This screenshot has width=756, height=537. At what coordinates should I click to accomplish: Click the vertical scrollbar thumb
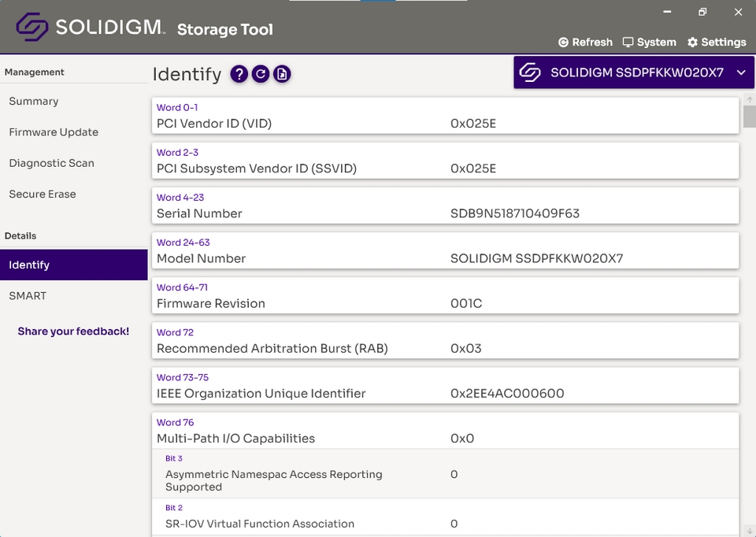(749, 117)
